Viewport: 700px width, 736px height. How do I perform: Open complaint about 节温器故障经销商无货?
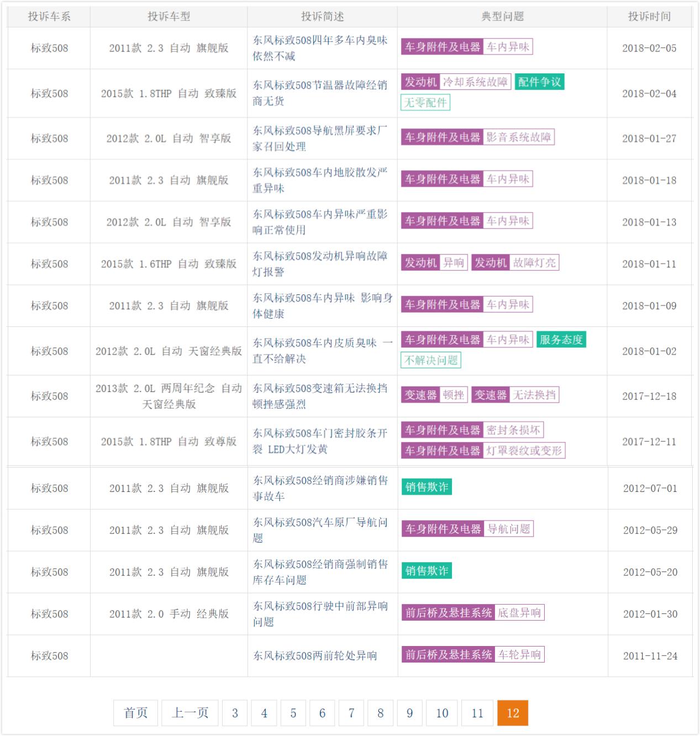pyautogui.click(x=320, y=93)
